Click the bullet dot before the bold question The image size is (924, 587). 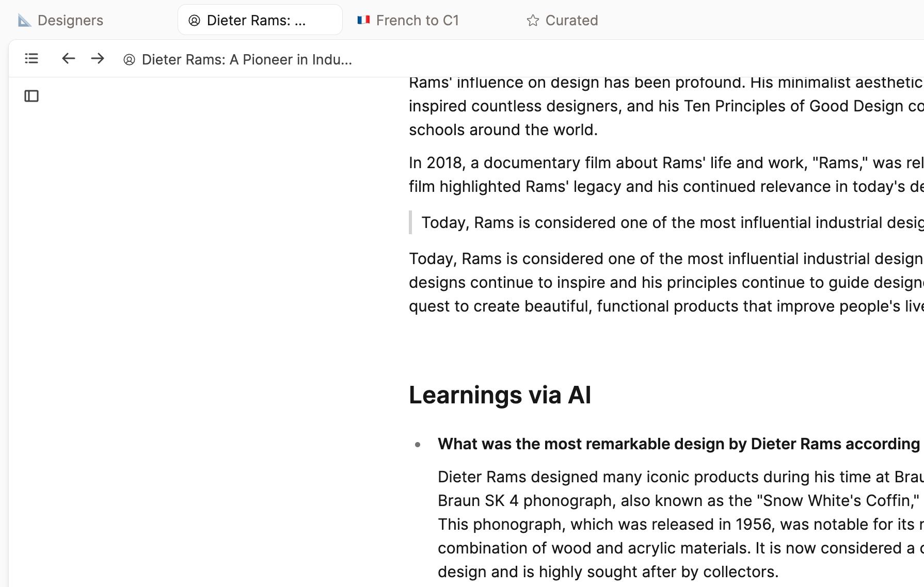[x=418, y=444]
